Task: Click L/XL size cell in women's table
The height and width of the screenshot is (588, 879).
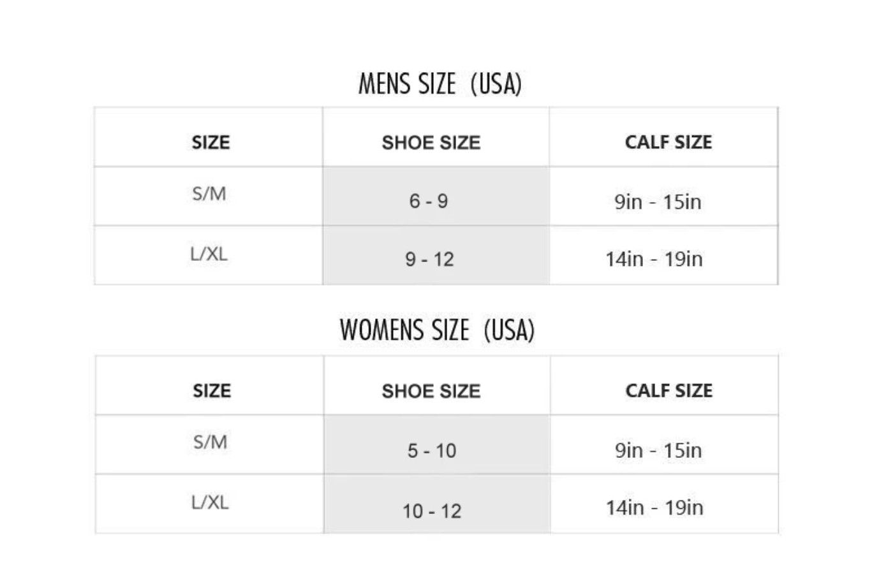Action: click(210, 503)
